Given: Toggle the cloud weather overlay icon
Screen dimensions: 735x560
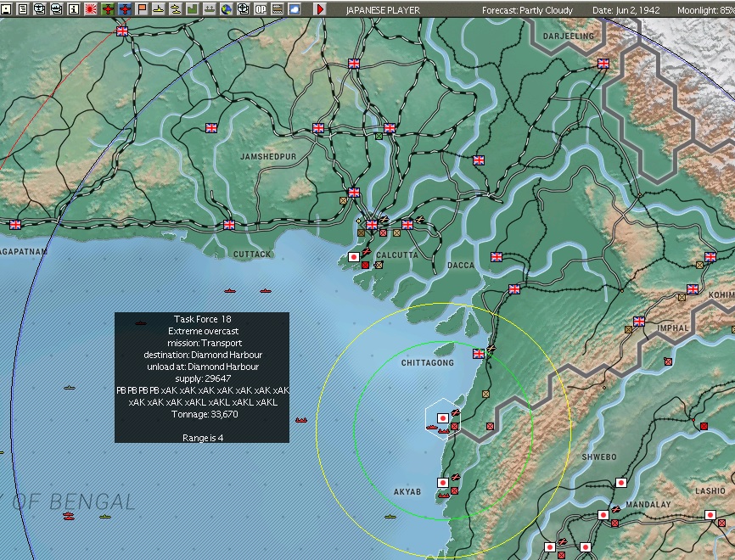Looking at the screenshot, I should pyautogui.click(x=295, y=8).
